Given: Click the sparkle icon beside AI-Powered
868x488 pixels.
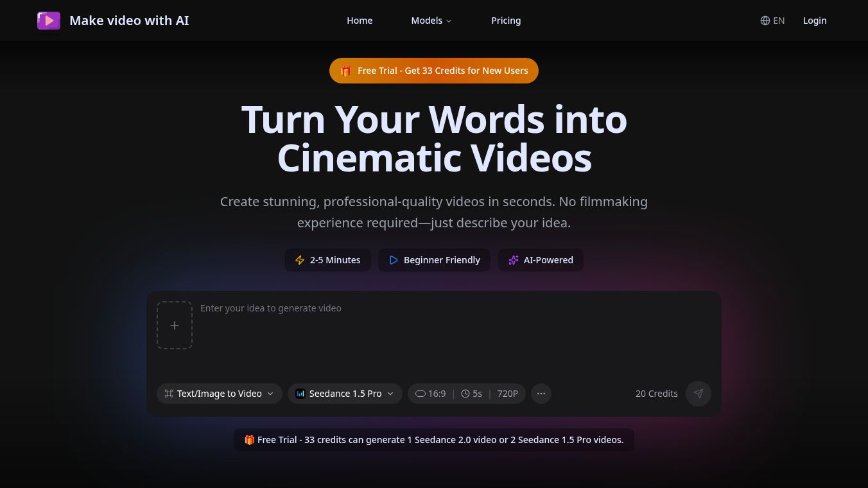Looking at the screenshot, I should pyautogui.click(x=514, y=260).
